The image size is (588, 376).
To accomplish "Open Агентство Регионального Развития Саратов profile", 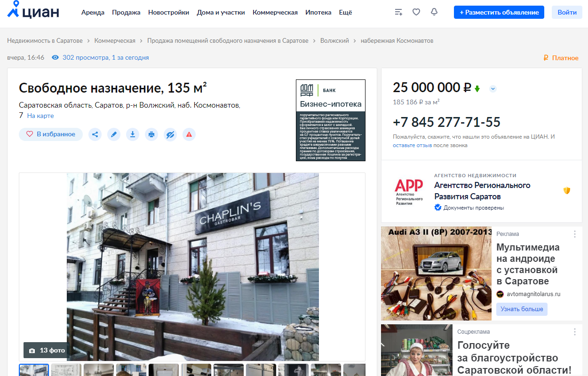I will [x=482, y=191].
